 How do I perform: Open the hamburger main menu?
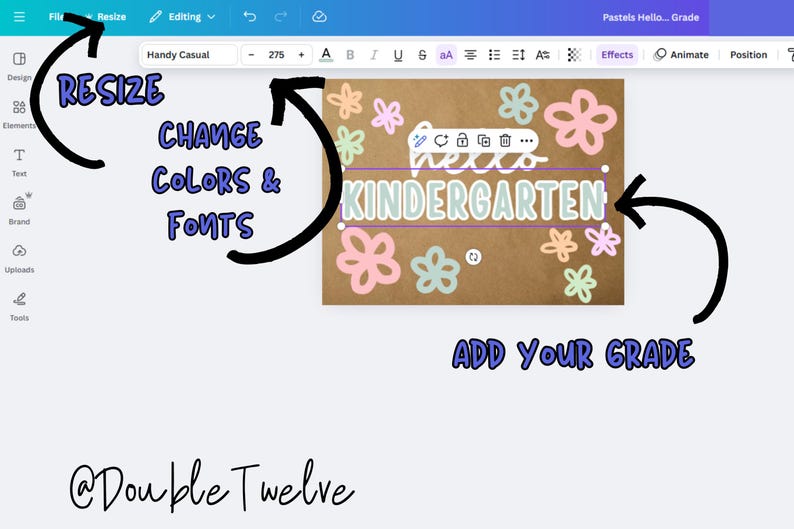(x=19, y=17)
